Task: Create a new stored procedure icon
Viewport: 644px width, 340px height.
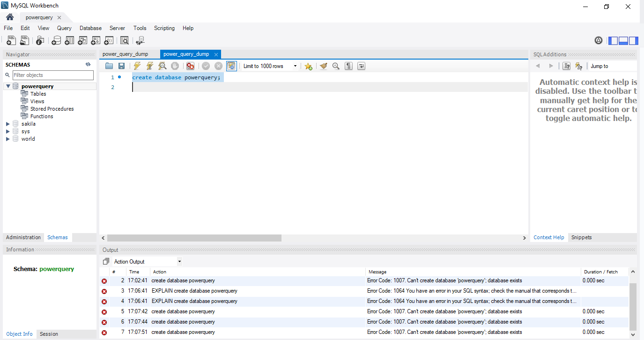Action: click(96, 41)
